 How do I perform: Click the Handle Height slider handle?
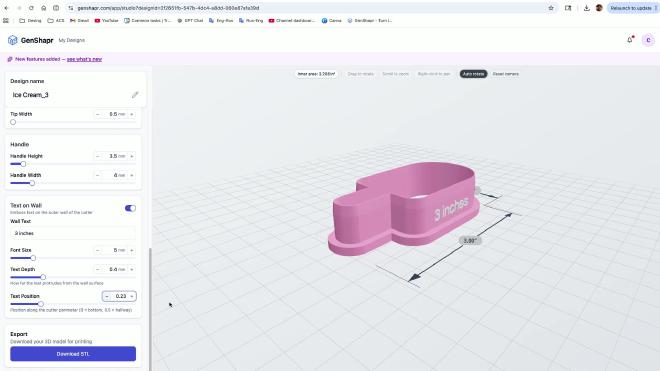pos(23,164)
